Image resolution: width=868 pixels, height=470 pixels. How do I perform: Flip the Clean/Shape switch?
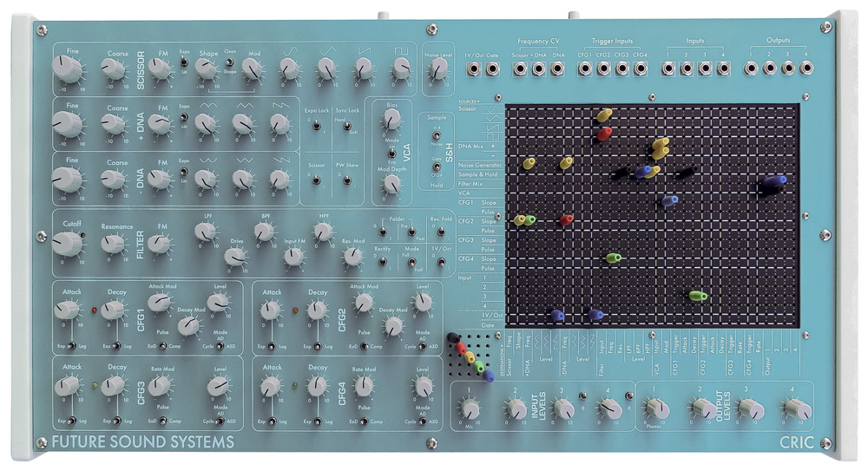tap(230, 62)
